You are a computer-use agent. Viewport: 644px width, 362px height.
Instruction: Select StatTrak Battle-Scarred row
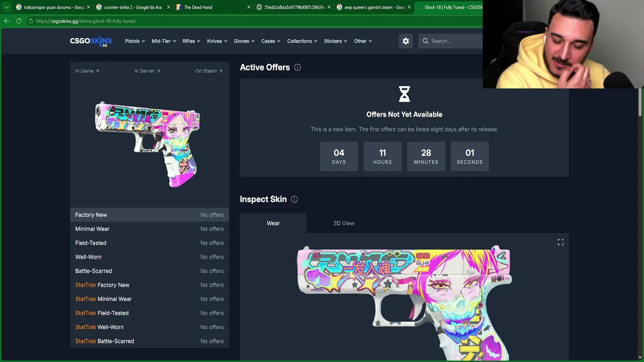click(149, 341)
